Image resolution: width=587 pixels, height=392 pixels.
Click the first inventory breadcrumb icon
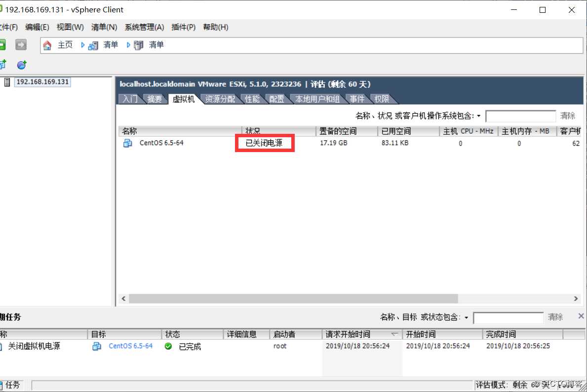pos(93,45)
